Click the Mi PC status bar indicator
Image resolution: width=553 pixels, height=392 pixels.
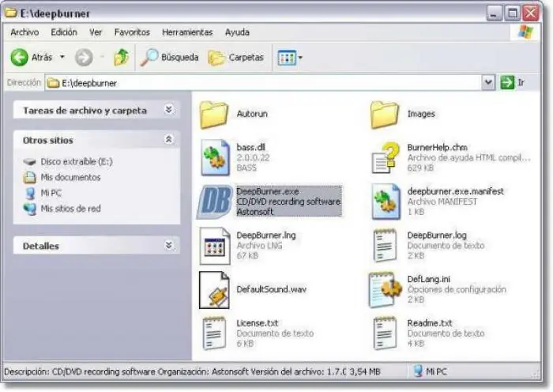tap(431, 371)
